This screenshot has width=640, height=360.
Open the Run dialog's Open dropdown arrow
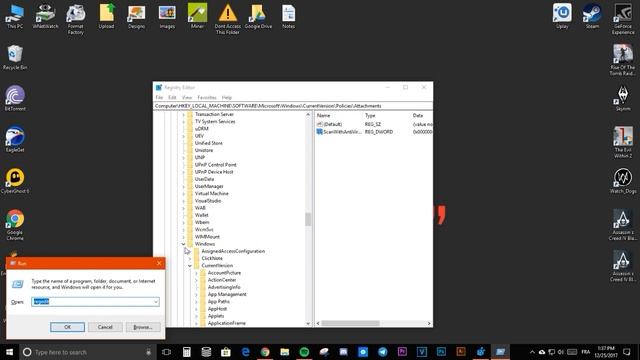(156, 302)
